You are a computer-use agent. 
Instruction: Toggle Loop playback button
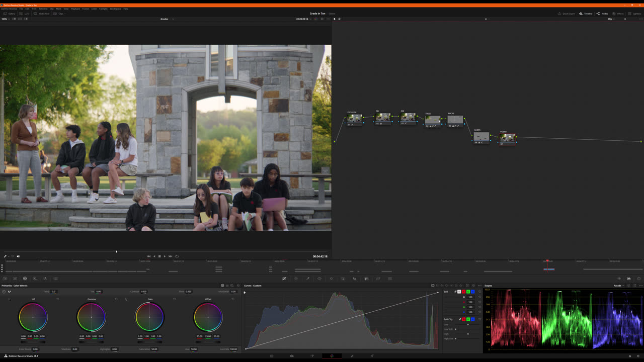pyautogui.click(x=177, y=256)
